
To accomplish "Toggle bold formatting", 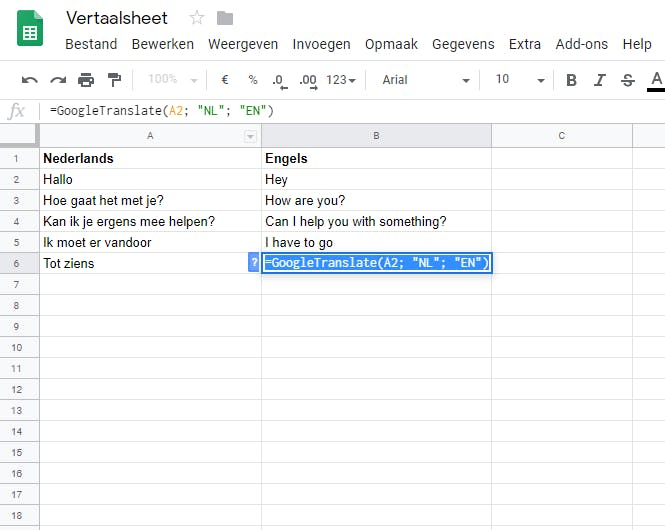I will [571, 80].
